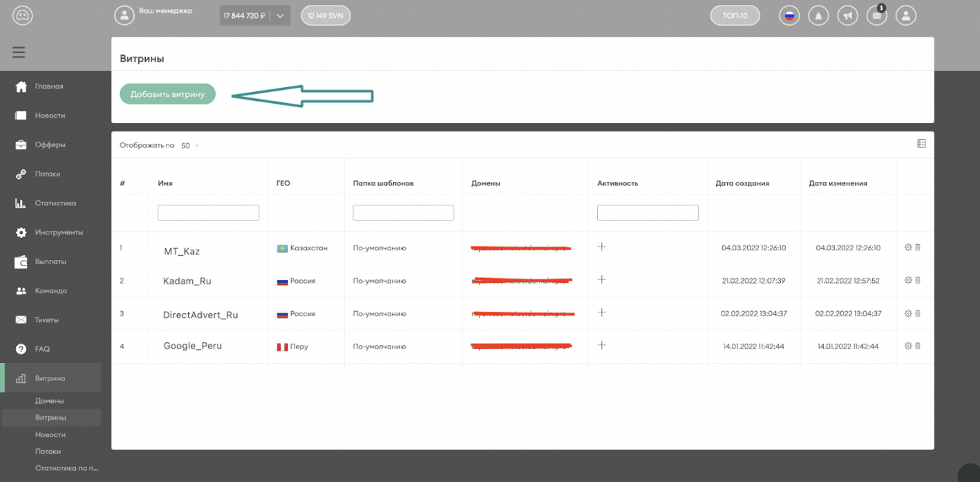Switch language via Russian flag icon
980x482 pixels.
(789, 15)
